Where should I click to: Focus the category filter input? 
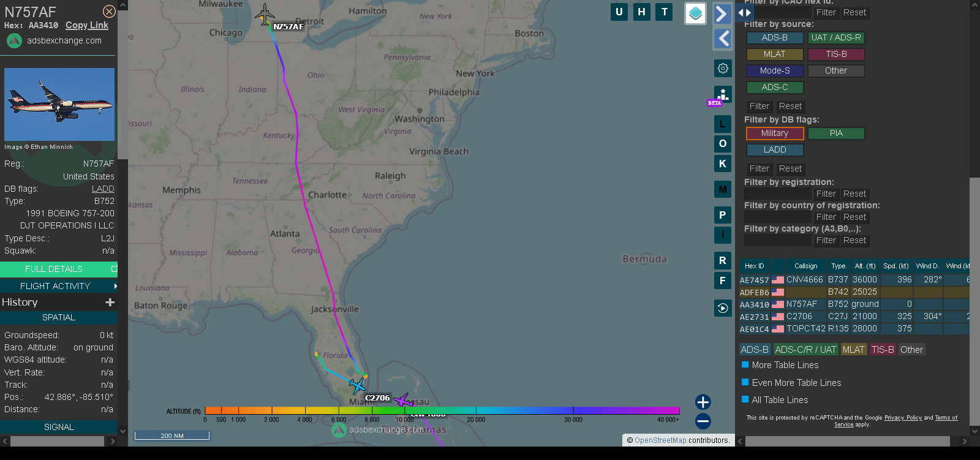pyautogui.click(x=778, y=240)
